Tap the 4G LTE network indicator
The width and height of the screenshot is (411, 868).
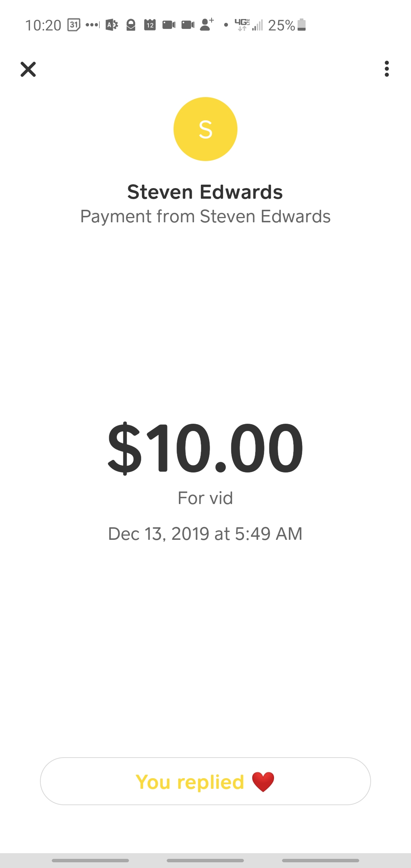point(242,25)
